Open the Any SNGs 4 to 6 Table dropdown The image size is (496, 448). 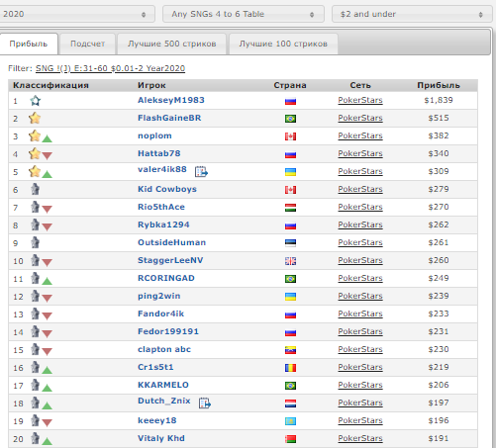(244, 14)
